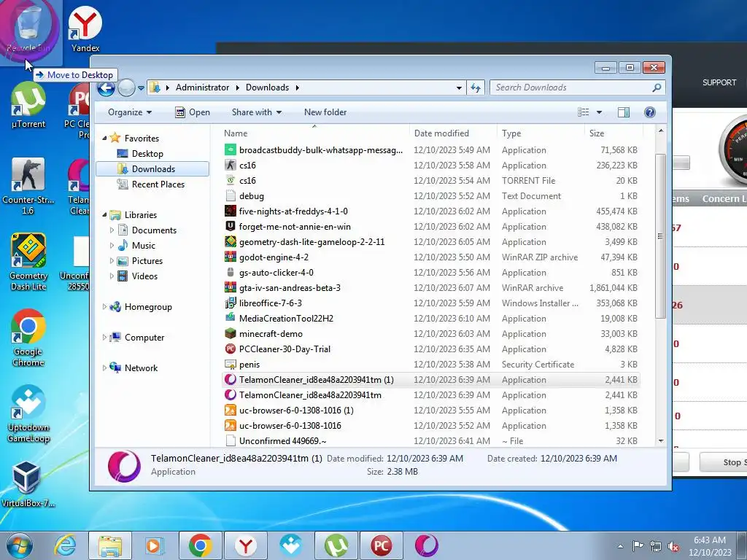Sort by the Date modified column header
The width and height of the screenshot is (747, 560).
pos(452,133)
